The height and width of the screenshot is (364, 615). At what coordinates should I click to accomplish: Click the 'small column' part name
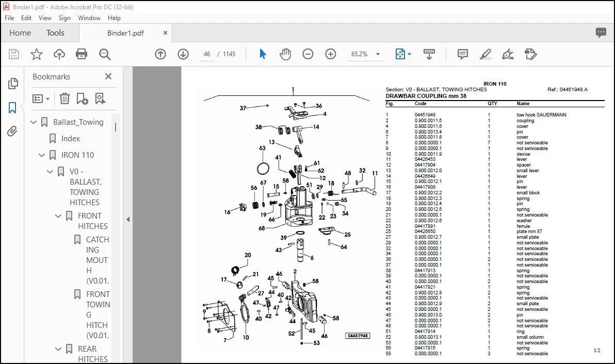coord(530,337)
